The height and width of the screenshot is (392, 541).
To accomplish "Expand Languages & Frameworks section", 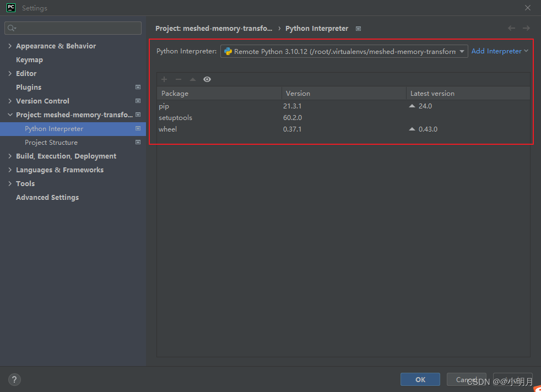I will [x=10, y=170].
